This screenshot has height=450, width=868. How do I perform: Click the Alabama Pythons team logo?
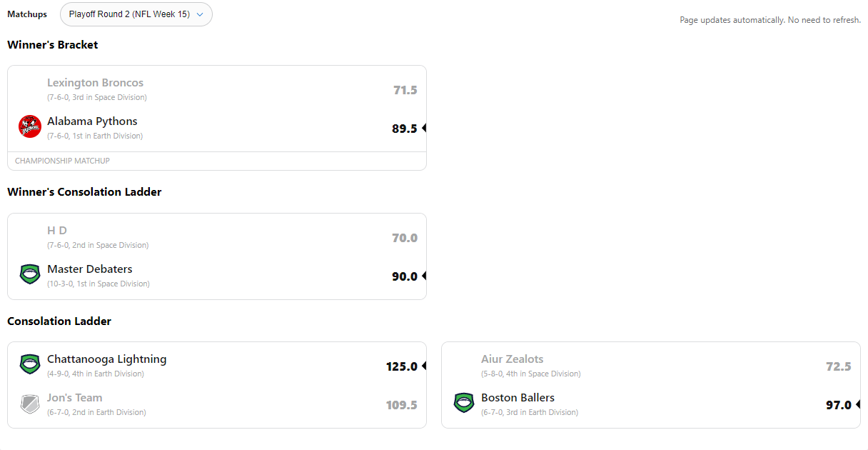coord(30,126)
